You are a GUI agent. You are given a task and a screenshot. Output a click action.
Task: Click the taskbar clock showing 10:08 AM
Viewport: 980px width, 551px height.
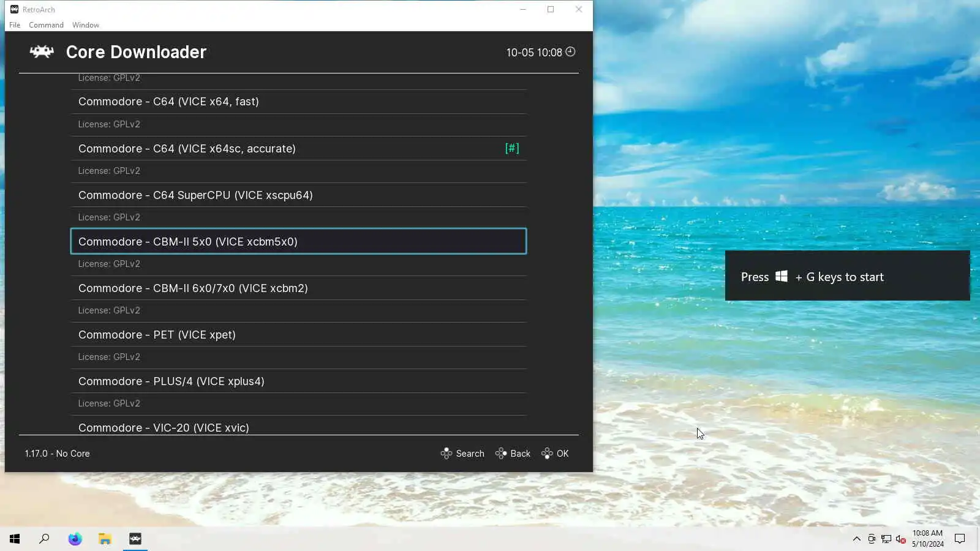(927, 539)
